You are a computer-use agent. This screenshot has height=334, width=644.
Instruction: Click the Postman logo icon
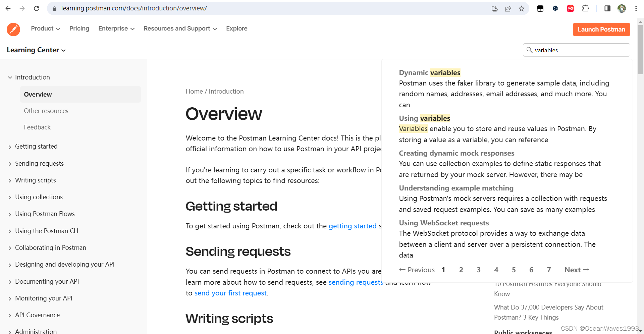13,29
